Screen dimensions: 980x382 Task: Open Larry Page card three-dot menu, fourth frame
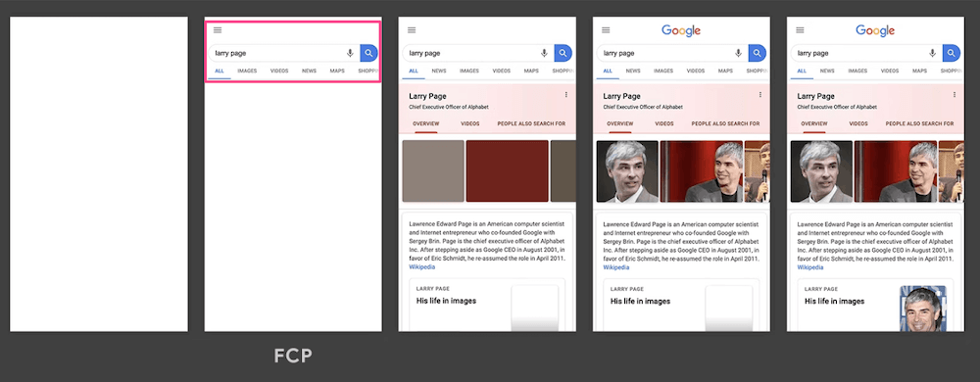coord(760,95)
